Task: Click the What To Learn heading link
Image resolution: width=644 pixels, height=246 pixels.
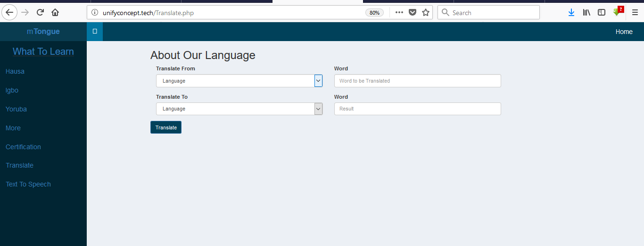Action: (x=43, y=51)
